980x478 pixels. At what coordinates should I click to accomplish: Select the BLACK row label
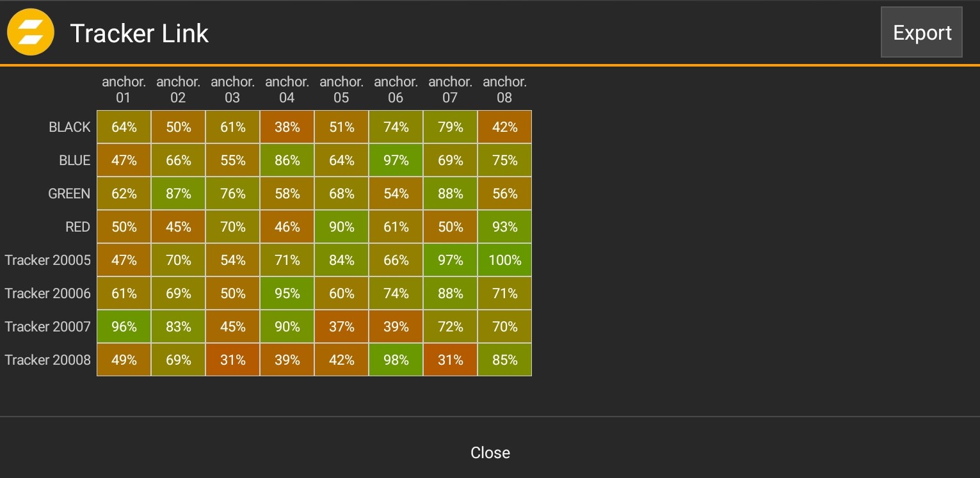point(70,127)
